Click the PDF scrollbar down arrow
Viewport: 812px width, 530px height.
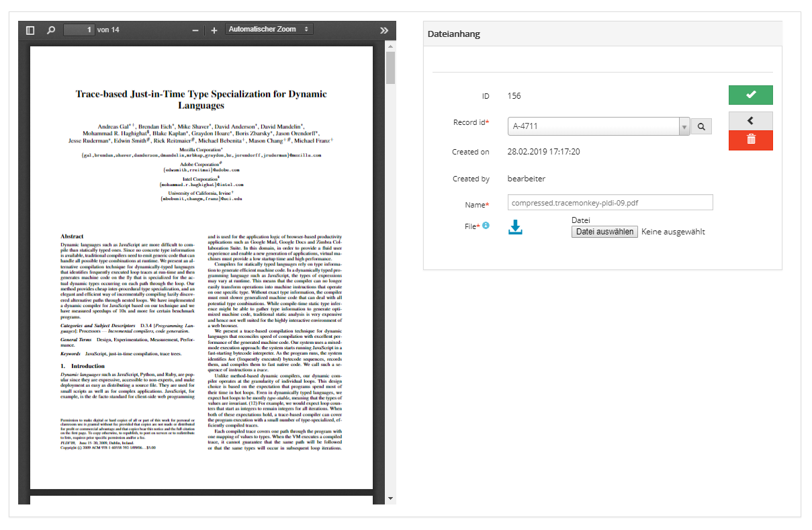pyautogui.click(x=391, y=498)
